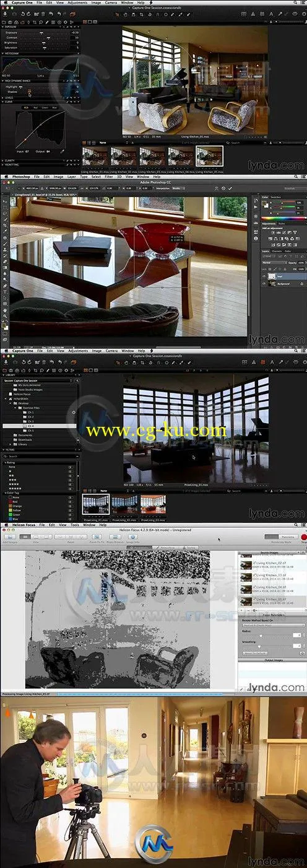The image size is (307, 868).
Task: Select the Crop tool in Photoshop
Action: pyautogui.click(x=5, y=225)
